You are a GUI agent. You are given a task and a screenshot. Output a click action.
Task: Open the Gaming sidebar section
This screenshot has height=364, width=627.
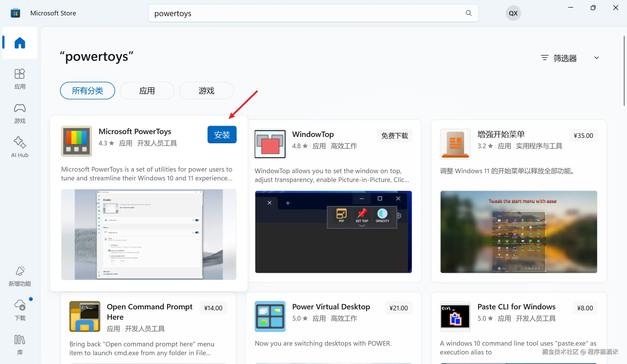click(20, 113)
